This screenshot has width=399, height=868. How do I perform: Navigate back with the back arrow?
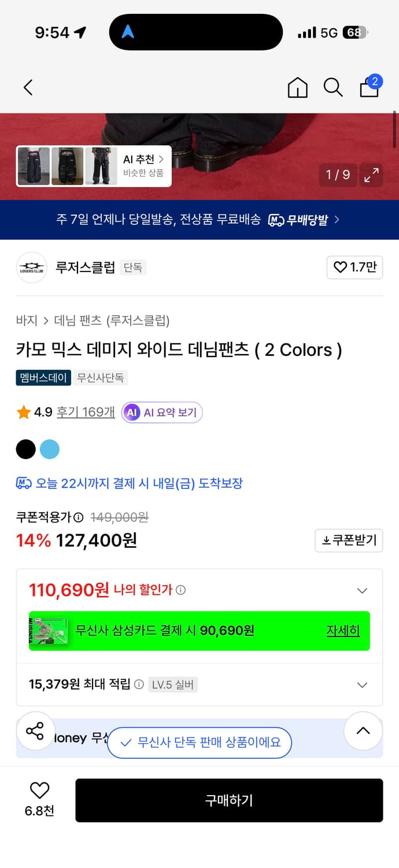tap(27, 87)
